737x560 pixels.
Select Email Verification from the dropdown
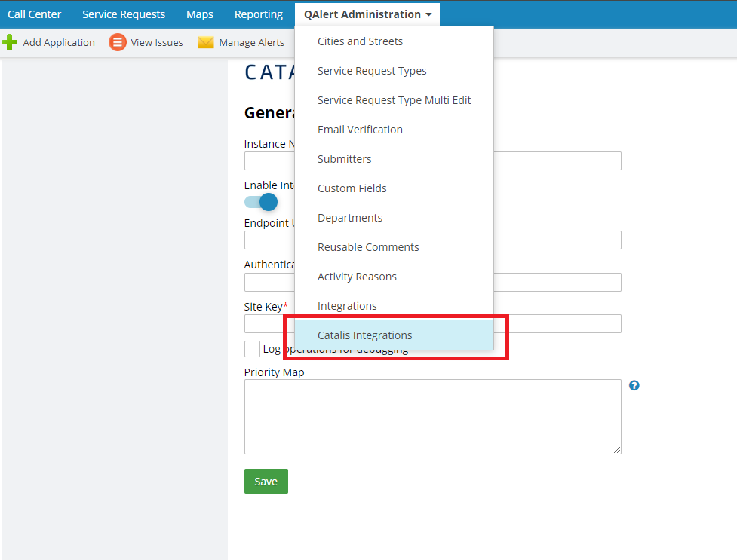(360, 130)
